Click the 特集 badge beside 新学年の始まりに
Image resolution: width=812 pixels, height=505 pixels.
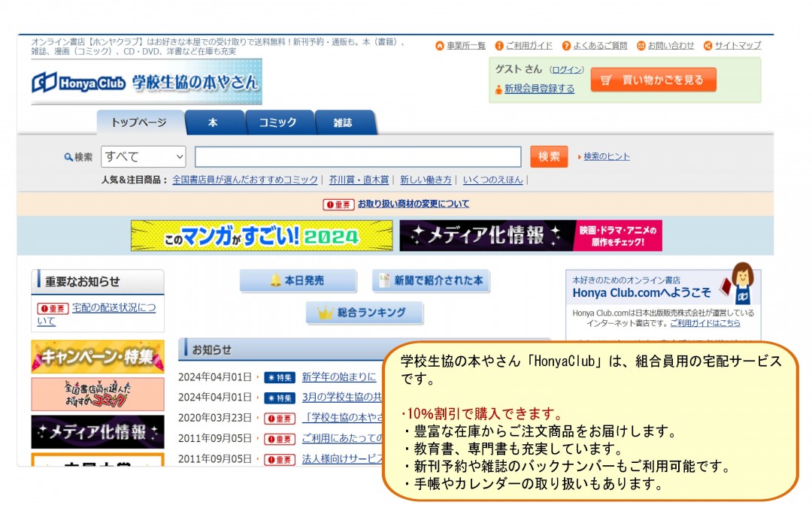(280, 377)
